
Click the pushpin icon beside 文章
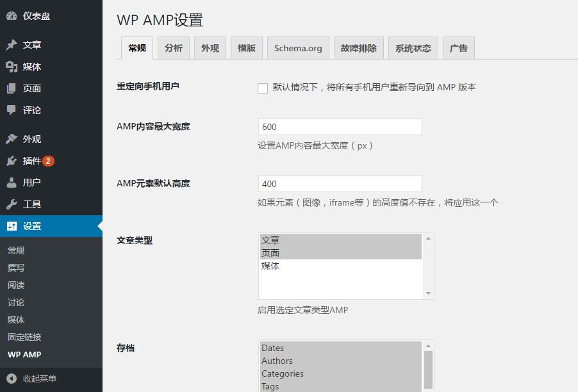coord(12,45)
